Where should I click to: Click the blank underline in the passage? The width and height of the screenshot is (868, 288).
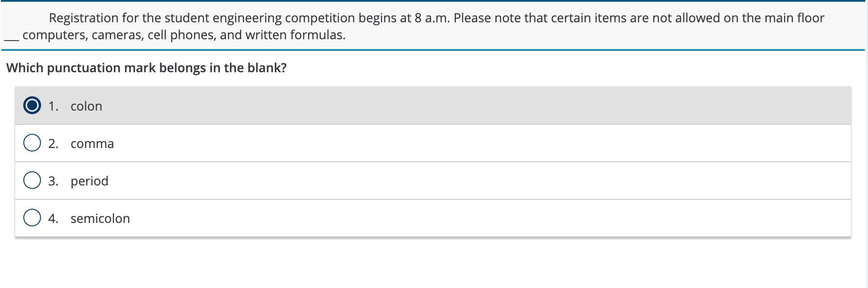(12, 38)
